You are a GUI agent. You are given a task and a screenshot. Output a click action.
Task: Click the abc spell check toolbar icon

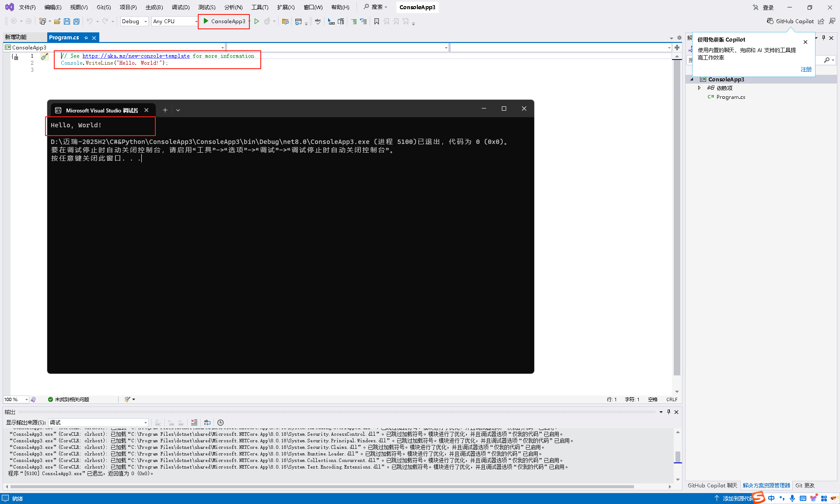pos(318,21)
